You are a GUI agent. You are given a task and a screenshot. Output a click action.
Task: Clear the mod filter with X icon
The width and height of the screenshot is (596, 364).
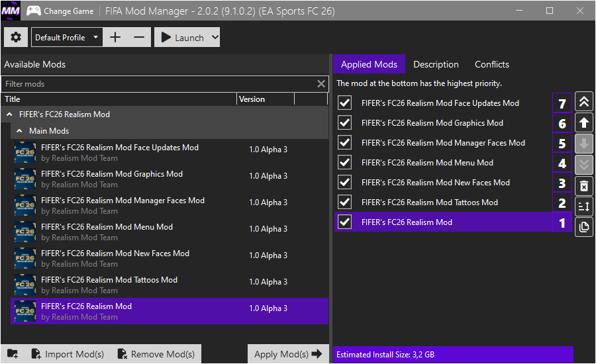tap(321, 84)
